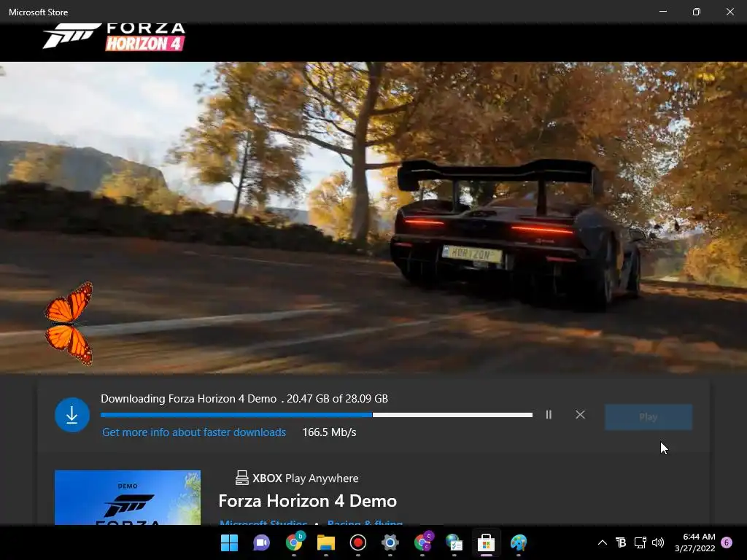The width and height of the screenshot is (747, 560).
Task: Open the Paint taskbar icon
Action: 519,542
